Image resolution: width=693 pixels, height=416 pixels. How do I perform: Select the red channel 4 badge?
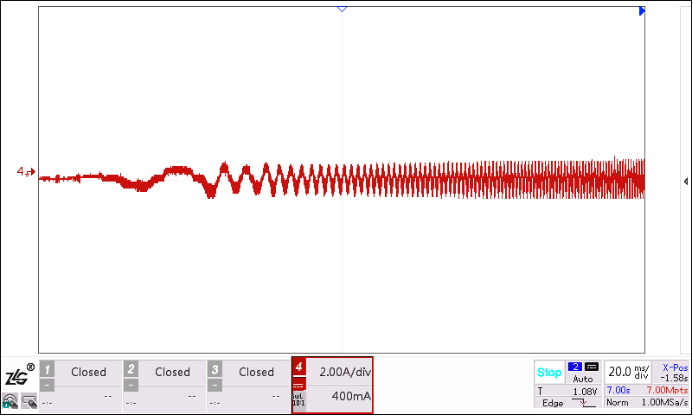(x=299, y=367)
